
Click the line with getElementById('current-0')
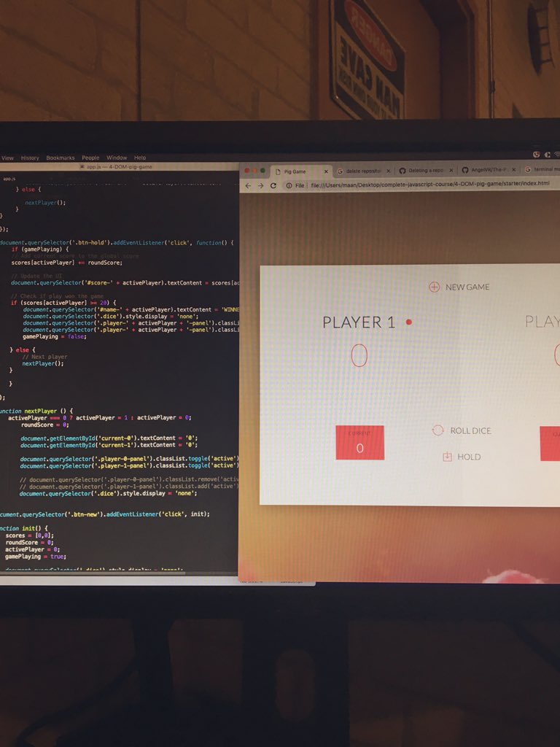[x=109, y=438]
